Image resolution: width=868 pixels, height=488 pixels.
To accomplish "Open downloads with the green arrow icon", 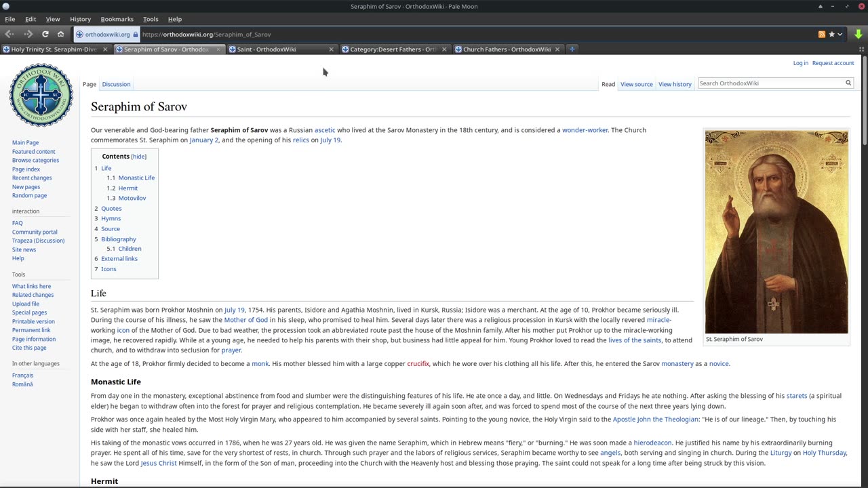I will pos(858,34).
